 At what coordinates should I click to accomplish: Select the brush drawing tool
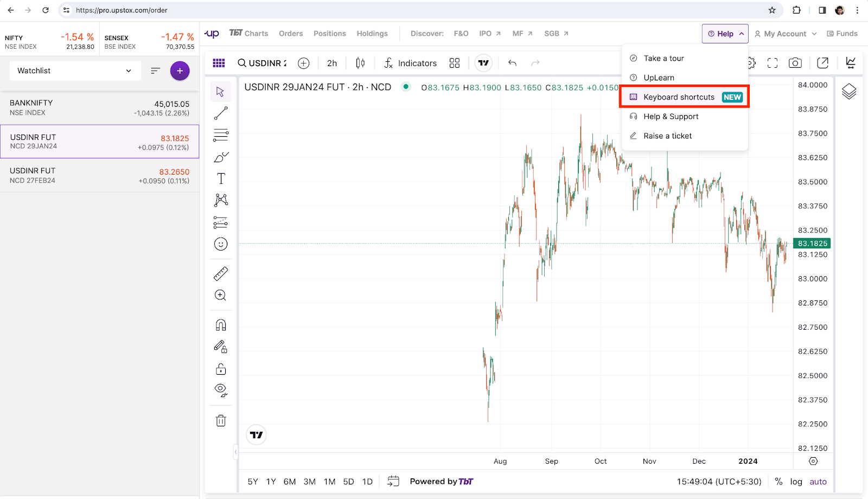[221, 157]
